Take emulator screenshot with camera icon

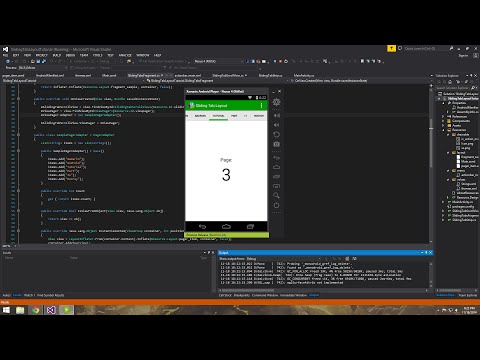pos(276,144)
